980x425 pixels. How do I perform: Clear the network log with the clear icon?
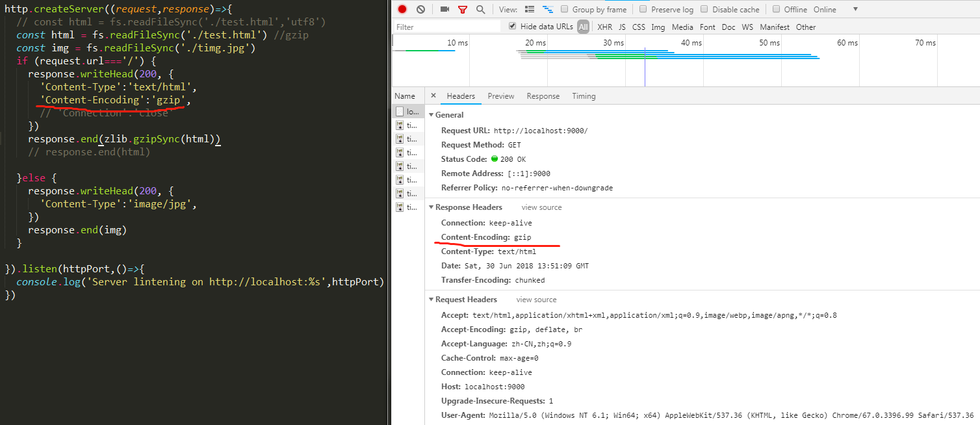[x=420, y=9]
